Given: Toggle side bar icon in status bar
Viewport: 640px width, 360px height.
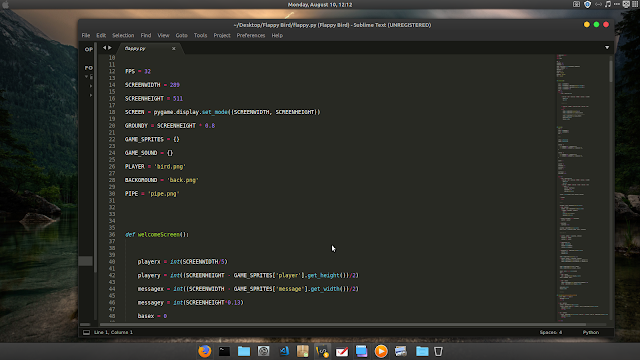Looking at the screenshot, I should tap(87, 332).
